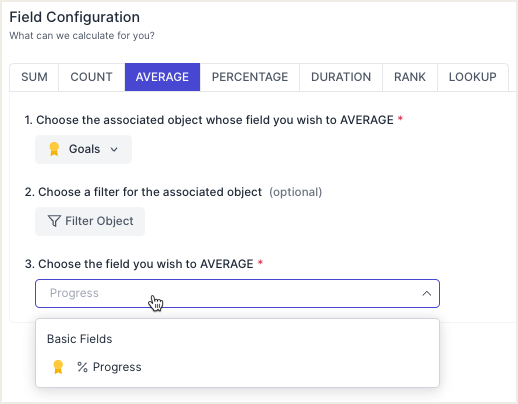The image size is (518, 404).
Task: Click the Progress field search input
Action: tap(237, 293)
